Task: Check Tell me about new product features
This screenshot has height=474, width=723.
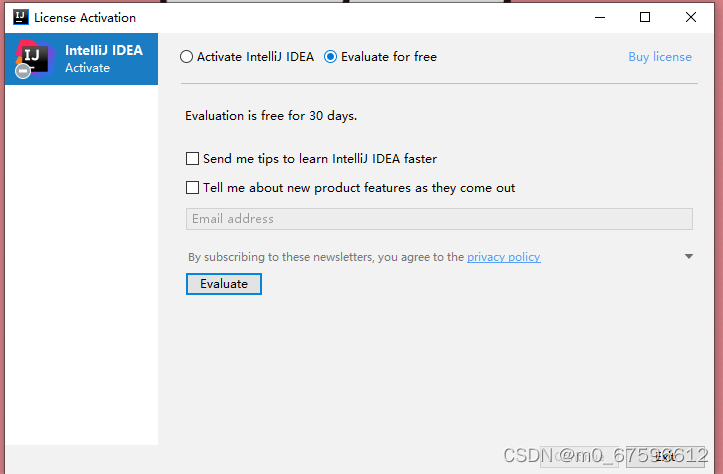Action: pos(193,187)
